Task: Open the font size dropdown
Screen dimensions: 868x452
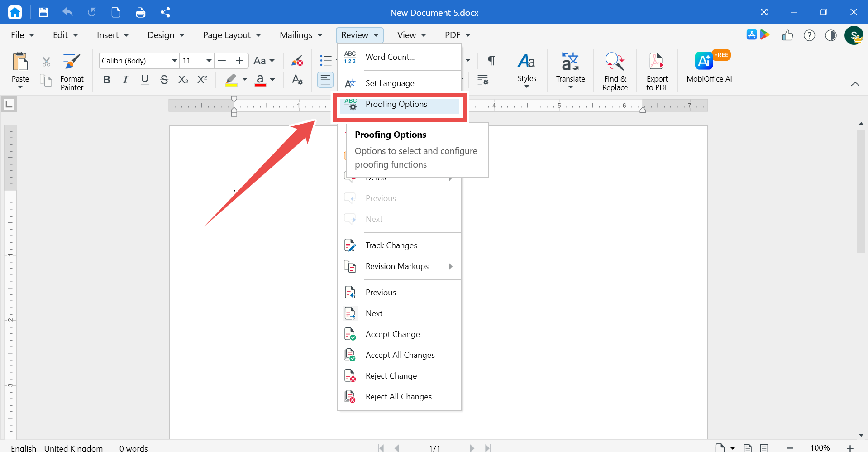Action: [209, 61]
